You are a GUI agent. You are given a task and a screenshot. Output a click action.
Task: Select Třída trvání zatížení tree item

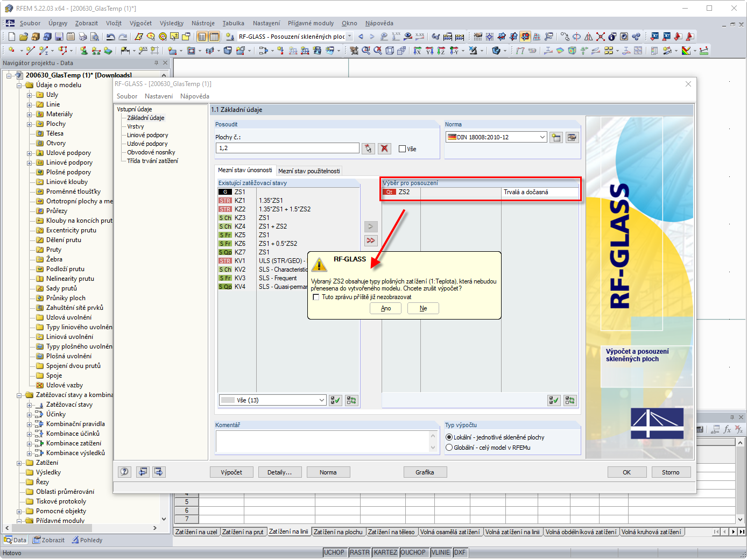pyautogui.click(x=152, y=161)
